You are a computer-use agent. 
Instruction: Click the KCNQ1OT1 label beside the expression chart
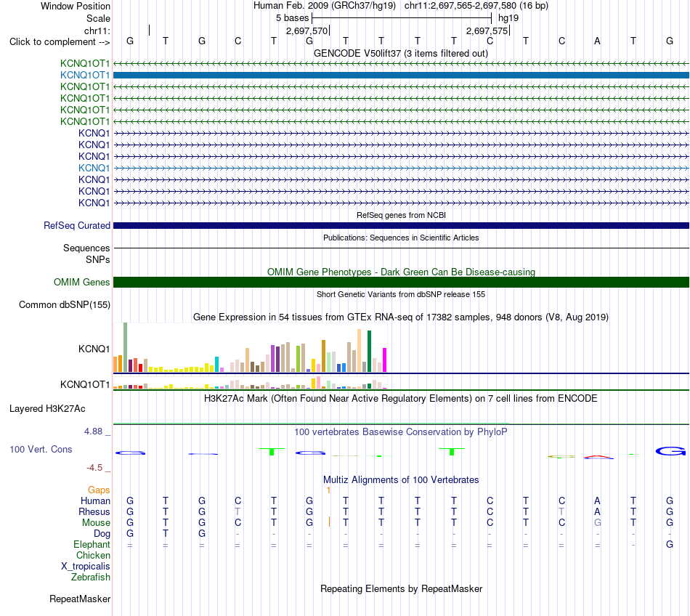coord(85,384)
